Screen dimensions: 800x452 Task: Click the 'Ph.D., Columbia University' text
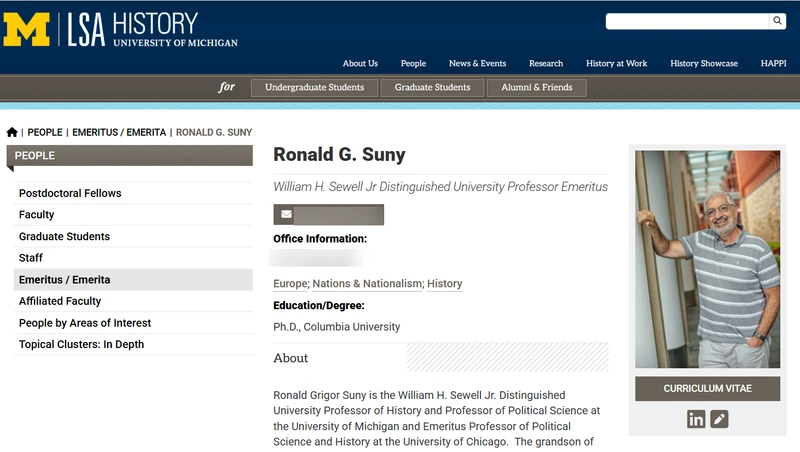click(x=337, y=327)
